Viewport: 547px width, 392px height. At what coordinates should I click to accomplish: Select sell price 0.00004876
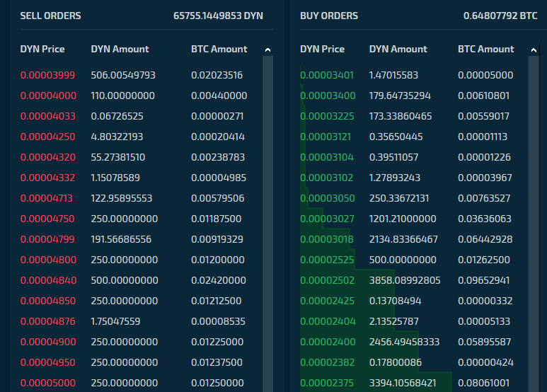pos(48,321)
